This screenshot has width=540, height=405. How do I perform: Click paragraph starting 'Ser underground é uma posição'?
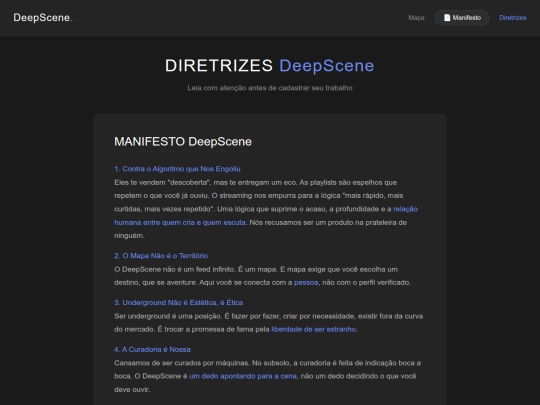(x=270, y=323)
